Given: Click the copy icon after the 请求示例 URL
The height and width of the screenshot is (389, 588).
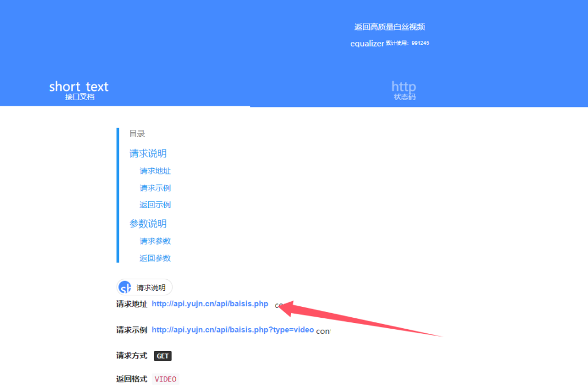Looking at the screenshot, I should click(323, 331).
